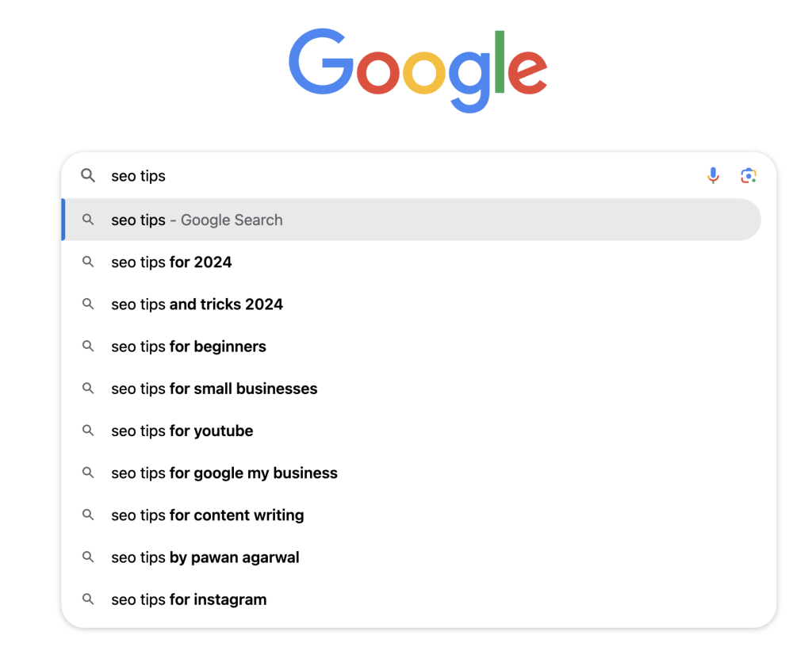This screenshot has width=812, height=670.
Task: Open the 'seo tips by pawan agarwal' suggestion
Action: tap(205, 557)
